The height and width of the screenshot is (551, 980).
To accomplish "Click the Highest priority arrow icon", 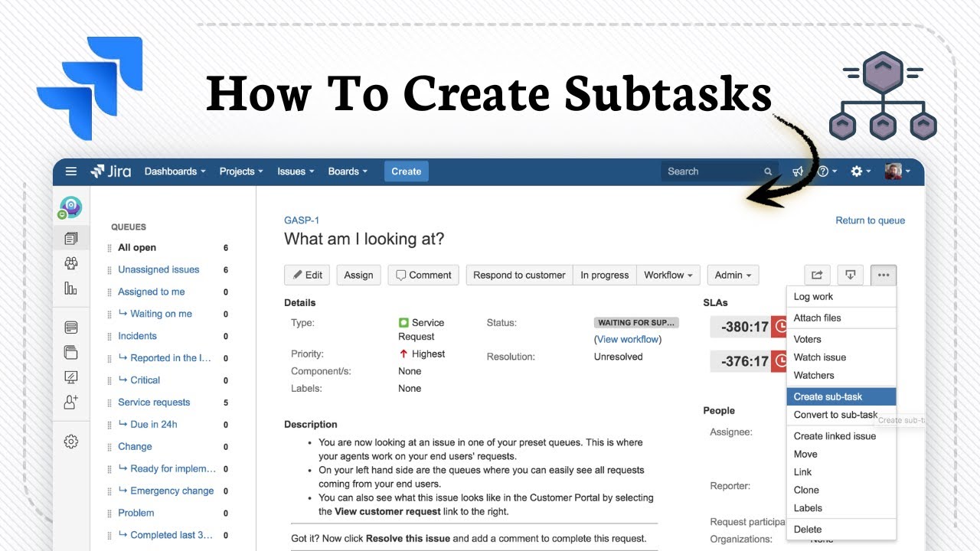I will [403, 354].
